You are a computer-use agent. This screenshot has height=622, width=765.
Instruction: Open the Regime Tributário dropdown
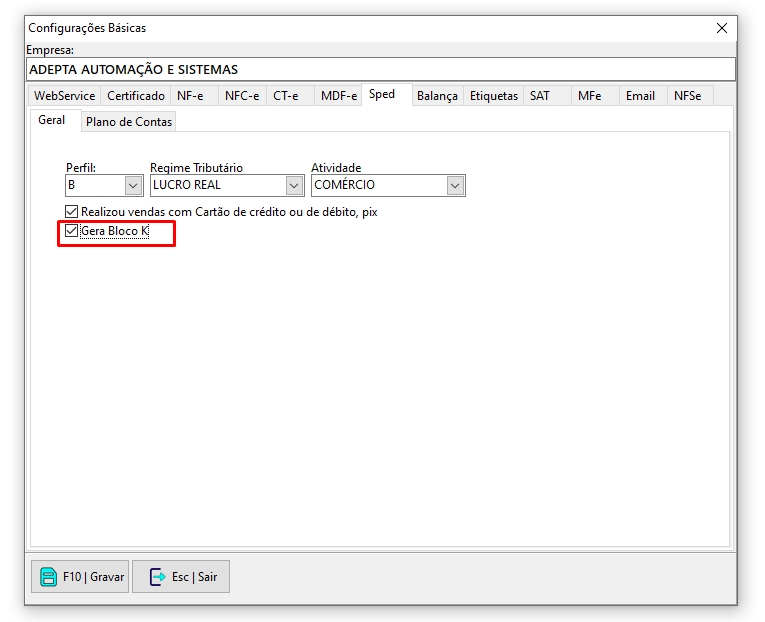294,185
